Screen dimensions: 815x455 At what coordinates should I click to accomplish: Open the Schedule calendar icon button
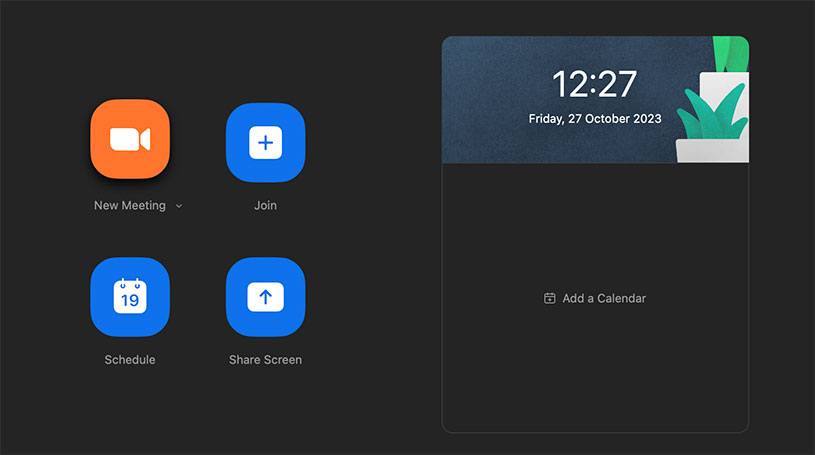[130, 297]
